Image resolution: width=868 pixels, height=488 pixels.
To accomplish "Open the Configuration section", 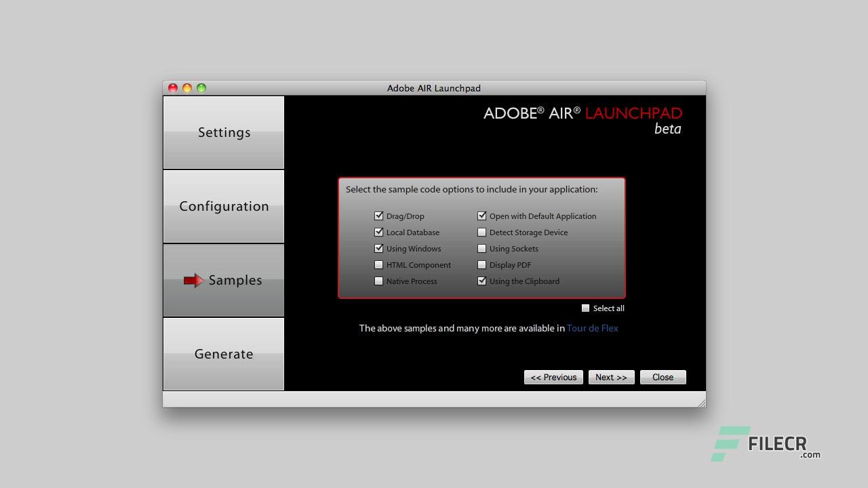I will (x=224, y=206).
